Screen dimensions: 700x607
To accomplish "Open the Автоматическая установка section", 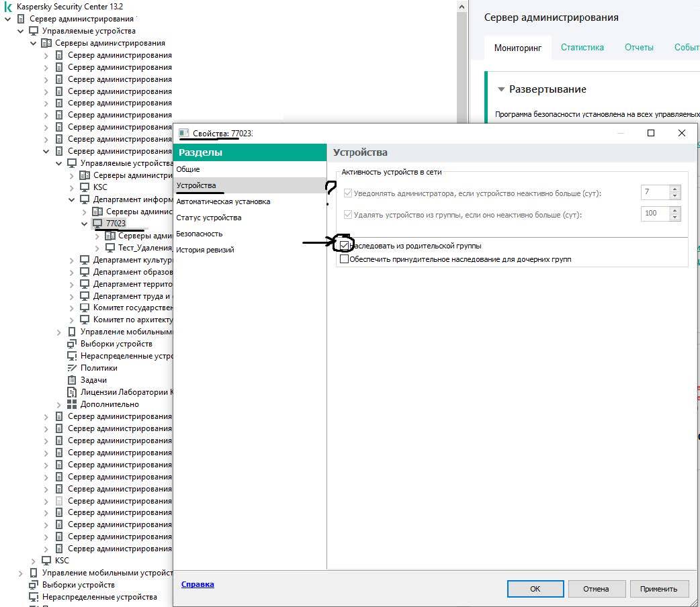I will point(223,201).
